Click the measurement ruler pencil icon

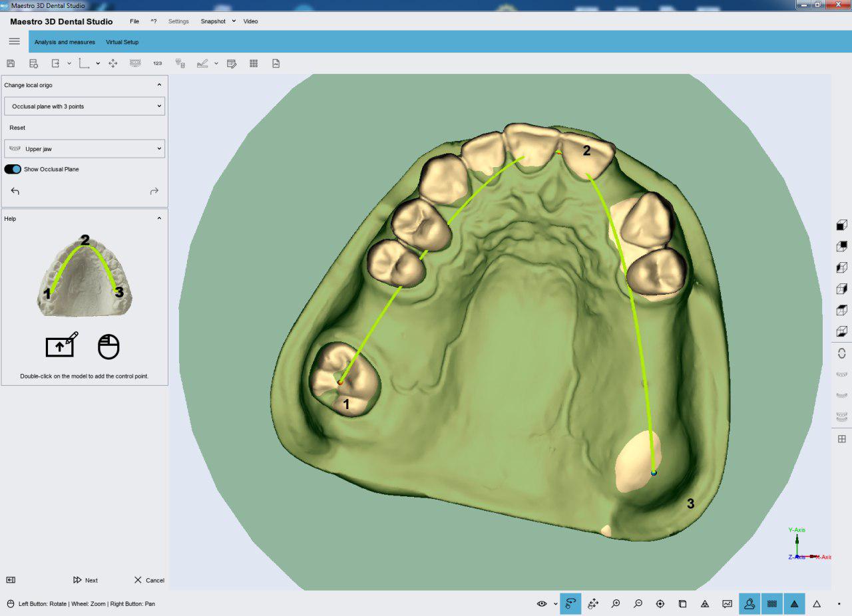pyautogui.click(x=202, y=63)
